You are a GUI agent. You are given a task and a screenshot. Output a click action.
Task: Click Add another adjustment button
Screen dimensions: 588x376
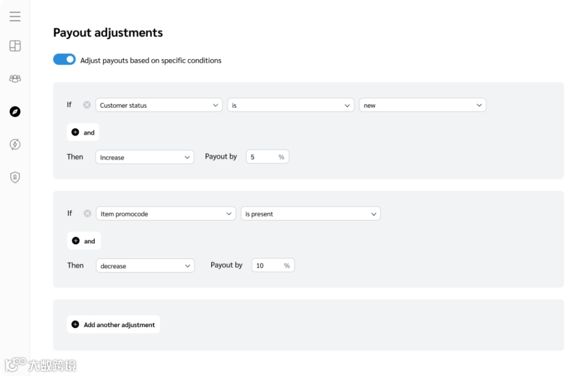113,325
